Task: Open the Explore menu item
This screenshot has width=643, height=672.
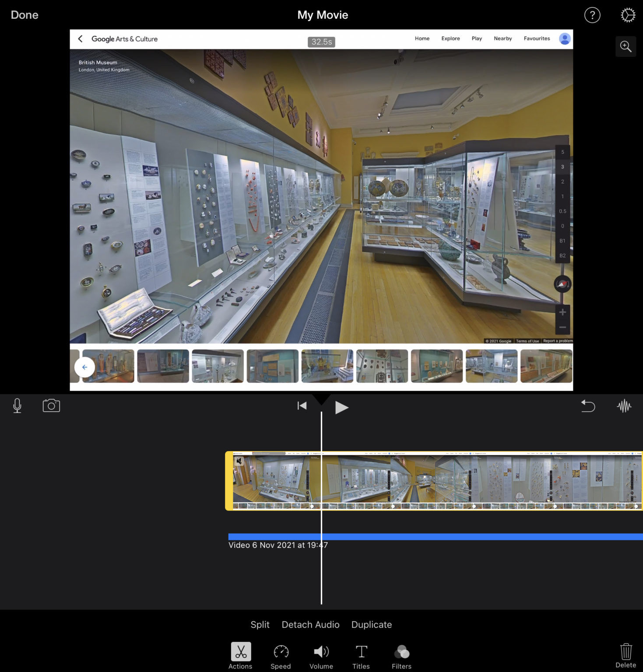Action: click(x=450, y=38)
